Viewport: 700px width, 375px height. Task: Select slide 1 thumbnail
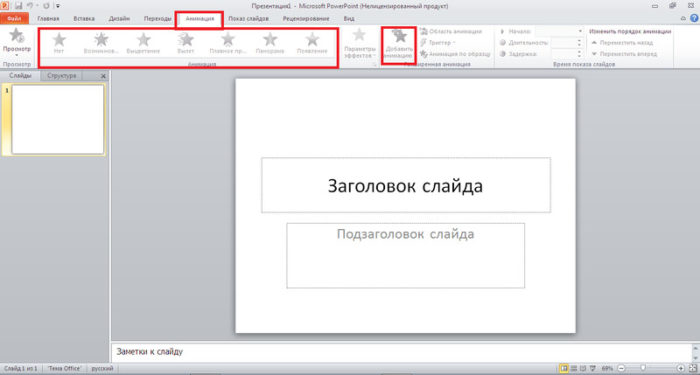click(58, 119)
